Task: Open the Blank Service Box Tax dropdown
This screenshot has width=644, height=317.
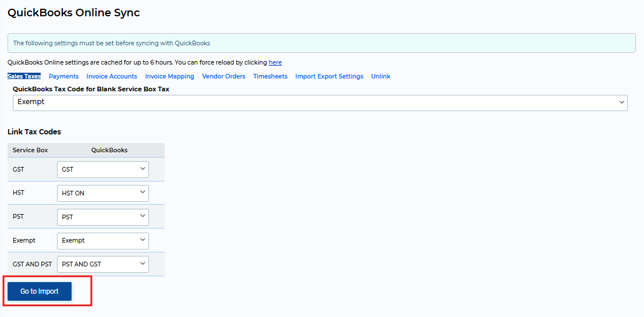Action: (320, 102)
